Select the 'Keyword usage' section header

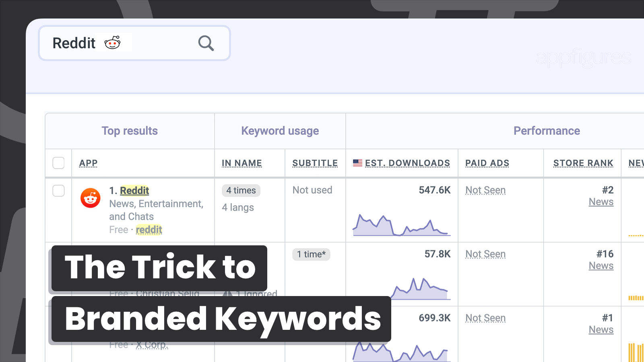280,130
